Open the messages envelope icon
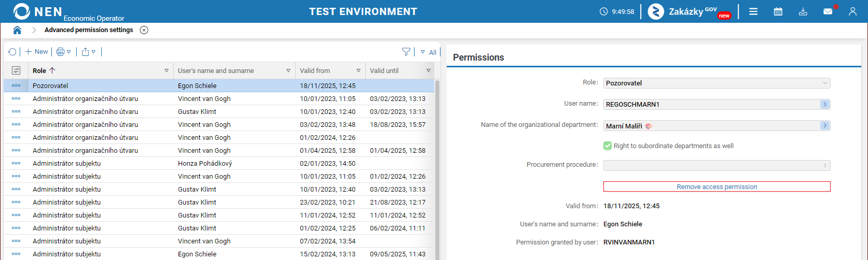Image resolution: width=868 pixels, height=260 pixels. coord(828,11)
